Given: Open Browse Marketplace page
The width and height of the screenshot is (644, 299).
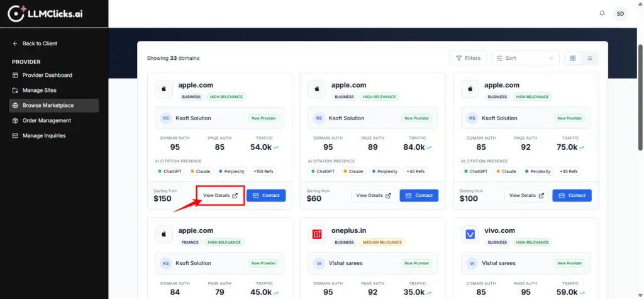Looking at the screenshot, I should [48, 105].
